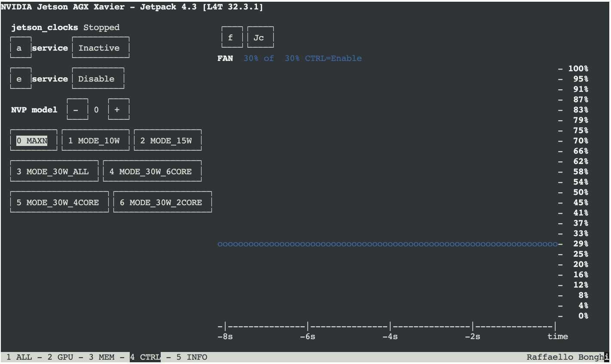The width and height of the screenshot is (611, 364).
Task: Click the 50% label on fan chart
Action: (581, 192)
